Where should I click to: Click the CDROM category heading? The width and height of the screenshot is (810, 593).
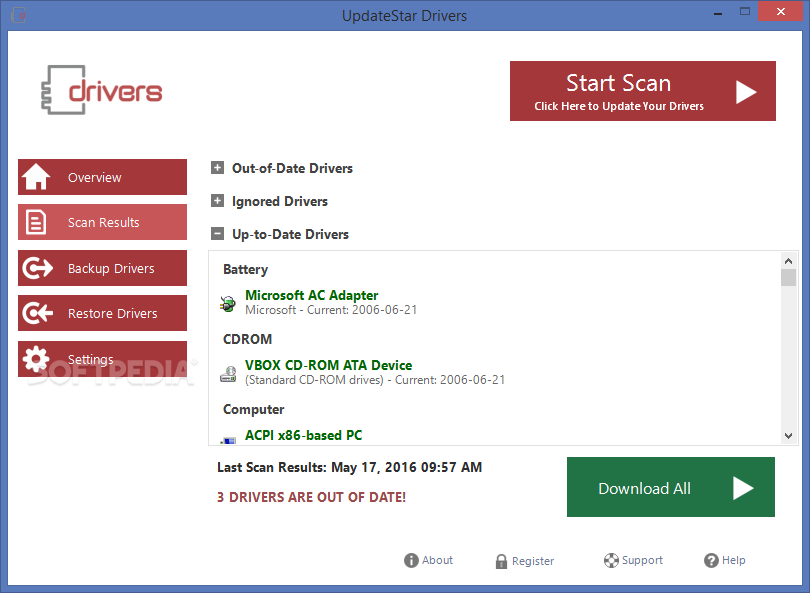coord(247,339)
